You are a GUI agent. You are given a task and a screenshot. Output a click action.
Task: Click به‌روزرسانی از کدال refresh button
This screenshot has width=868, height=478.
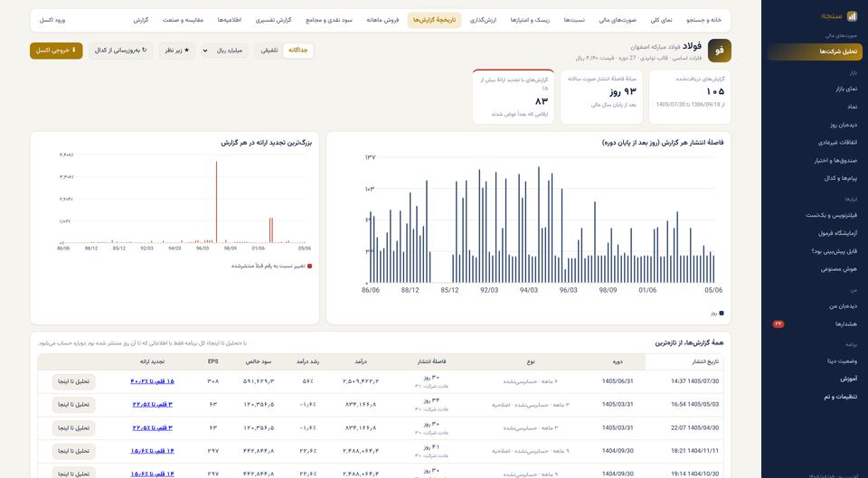pos(120,51)
